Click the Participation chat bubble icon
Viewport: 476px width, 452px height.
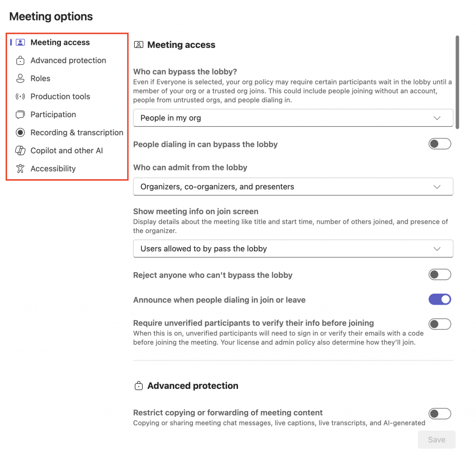tap(20, 115)
